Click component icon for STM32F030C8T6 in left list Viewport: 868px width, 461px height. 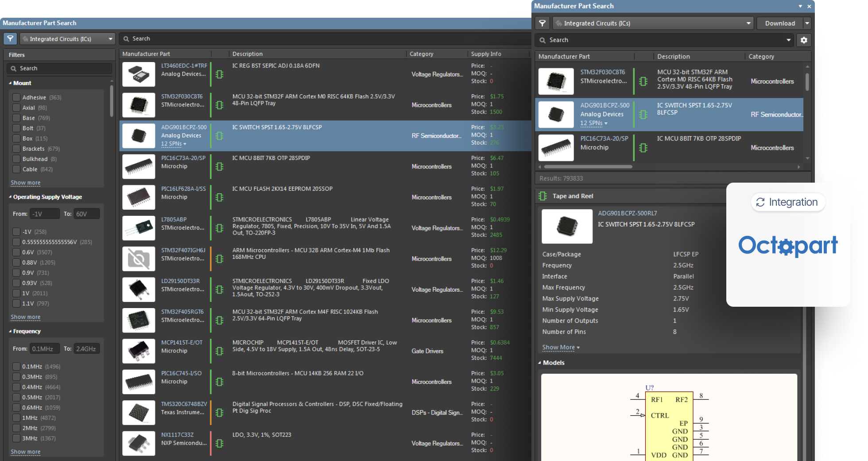tap(219, 105)
